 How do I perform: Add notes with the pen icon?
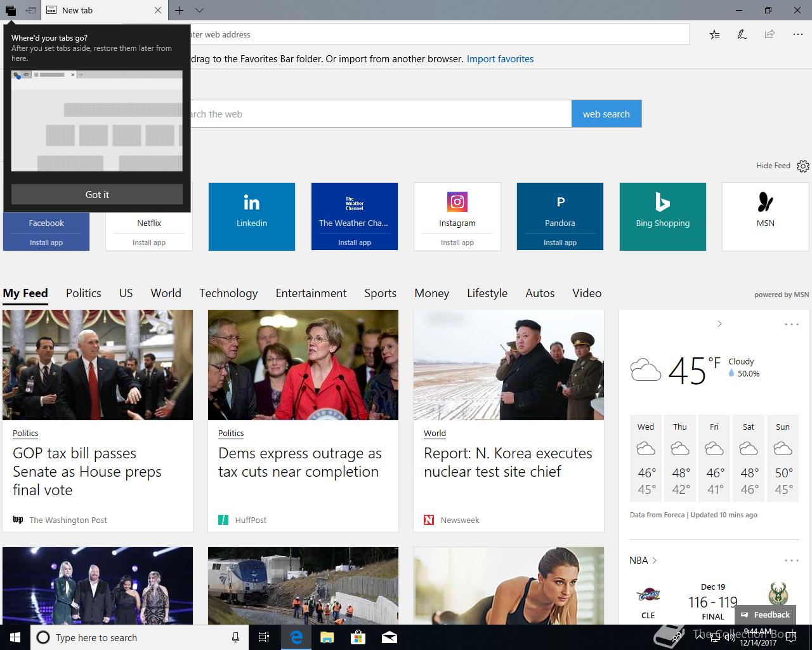click(x=742, y=34)
